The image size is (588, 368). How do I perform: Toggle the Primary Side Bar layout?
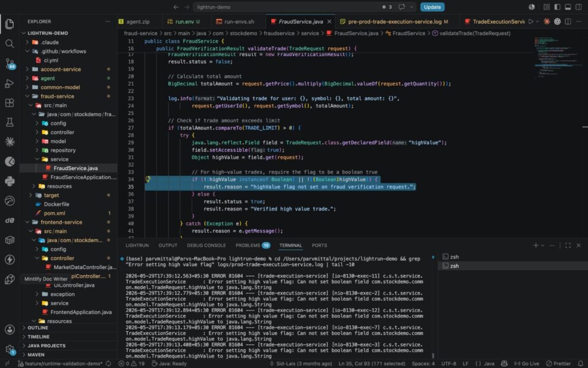coord(557,7)
